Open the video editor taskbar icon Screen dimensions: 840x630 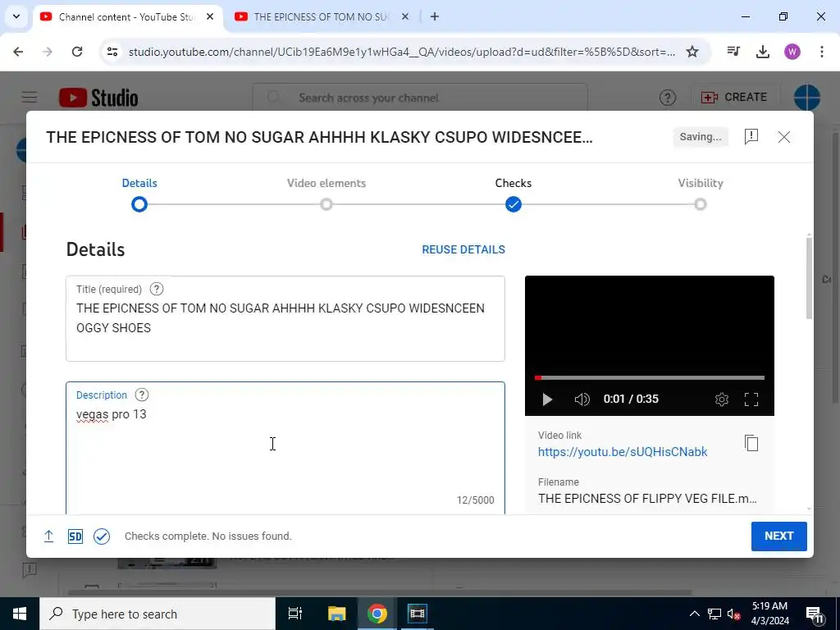417,614
